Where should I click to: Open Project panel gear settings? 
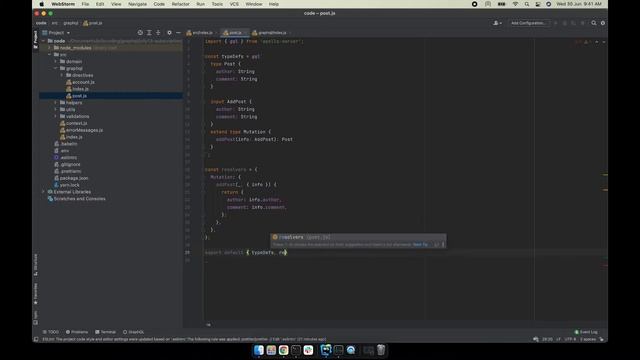pyautogui.click(x=169, y=33)
